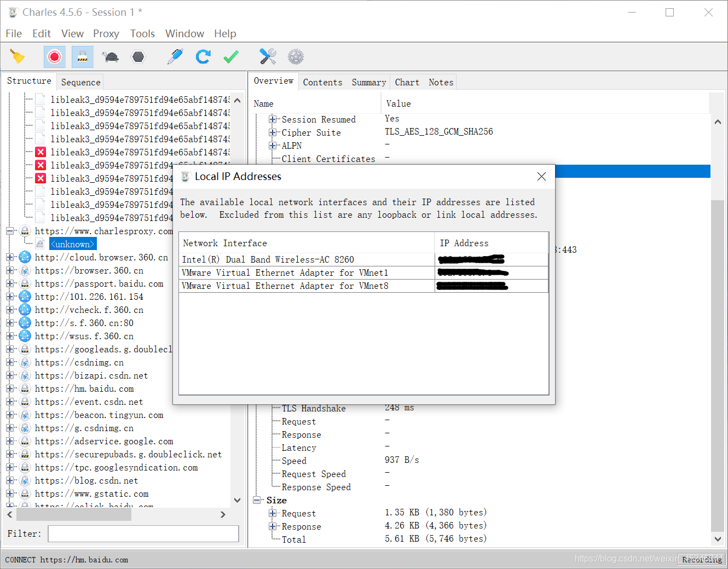Screen dimensions: 728x569
Task: Expand the https://blog.csdn.net node
Action: pos(10,480)
